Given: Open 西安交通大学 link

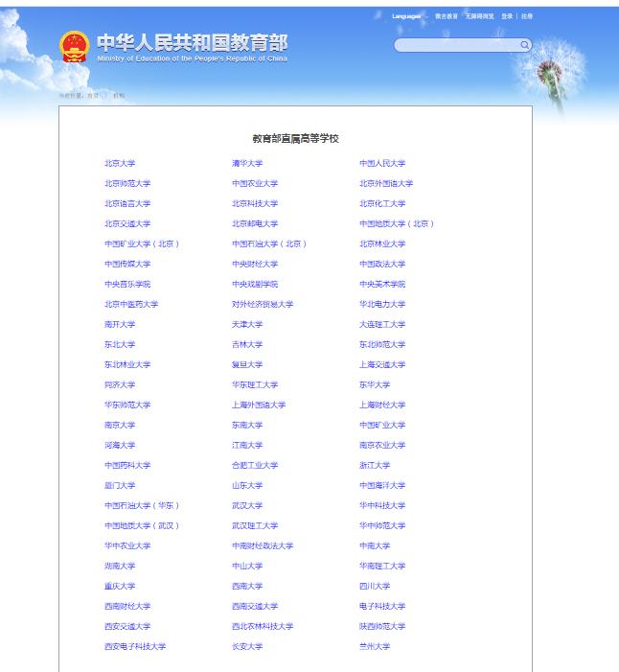Looking at the screenshot, I should click(x=127, y=627).
